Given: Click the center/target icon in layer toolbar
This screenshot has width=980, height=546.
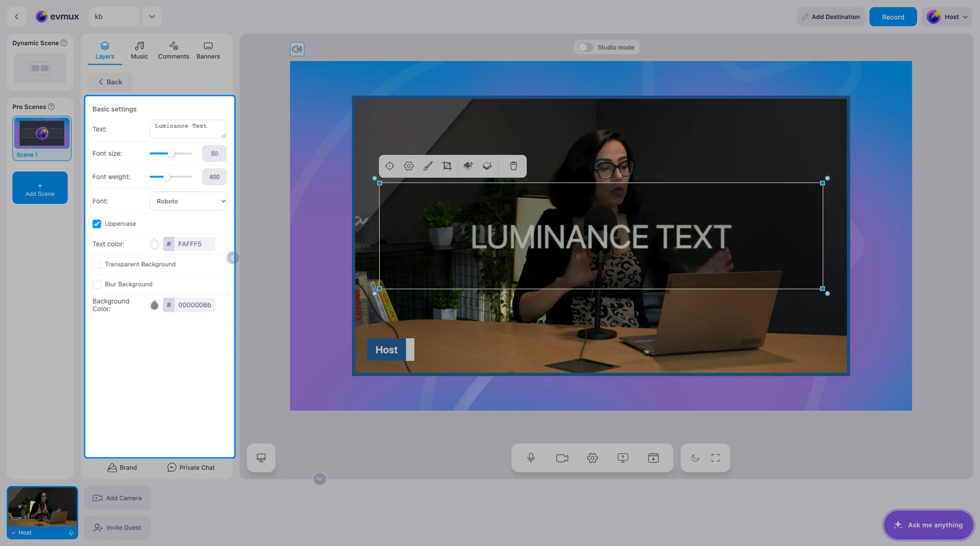Looking at the screenshot, I should [390, 166].
